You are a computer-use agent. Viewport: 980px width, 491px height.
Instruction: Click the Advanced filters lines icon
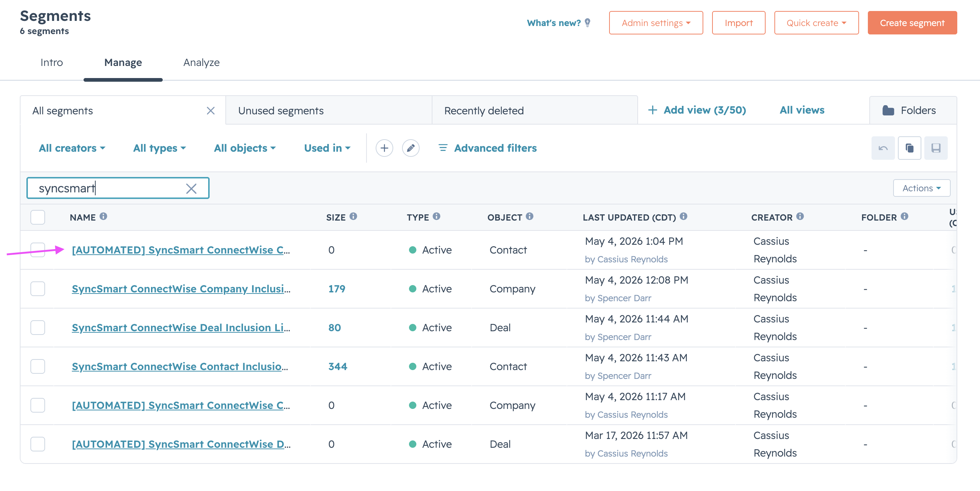(442, 148)
